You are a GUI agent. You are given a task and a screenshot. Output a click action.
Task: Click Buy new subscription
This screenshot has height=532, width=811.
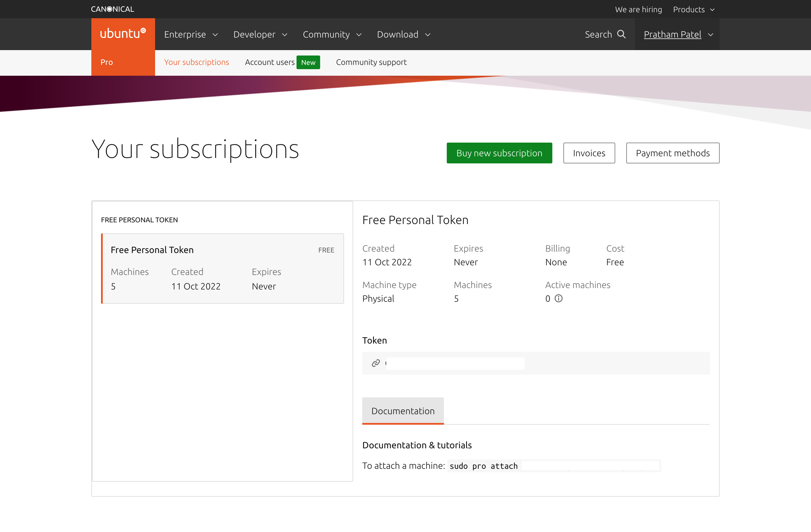[x=499, y=153]
